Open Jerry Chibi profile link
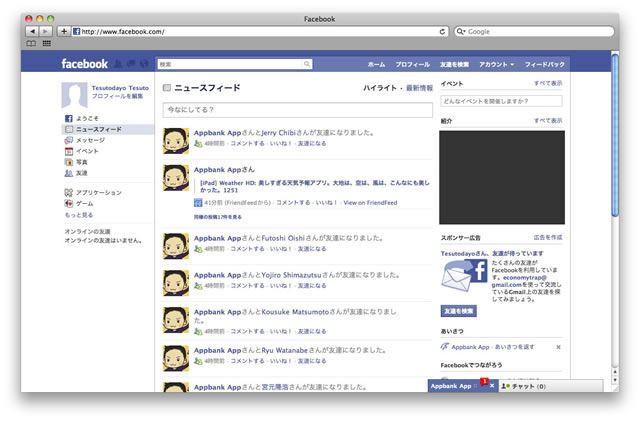 tap(278, 133)
